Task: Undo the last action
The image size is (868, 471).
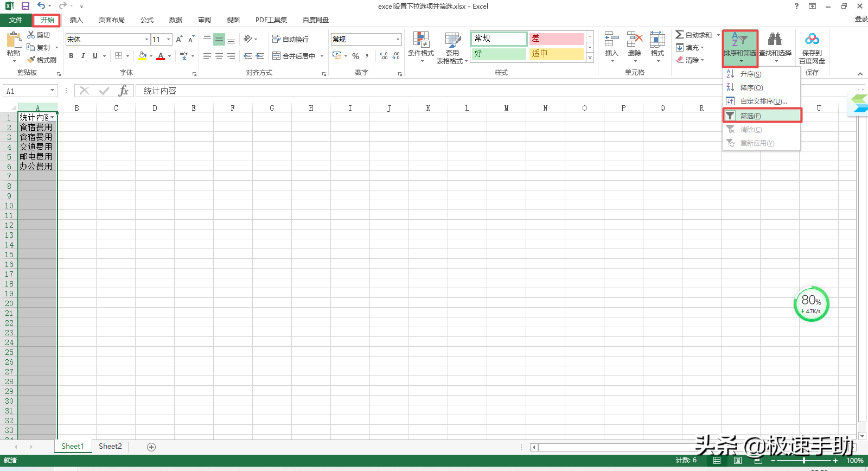Action: pos(41,6)
